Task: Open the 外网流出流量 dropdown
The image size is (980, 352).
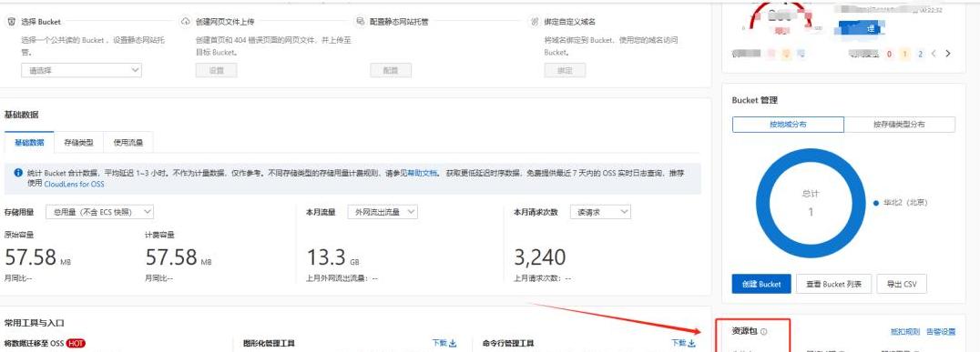Action: click(x=383, y=212)
